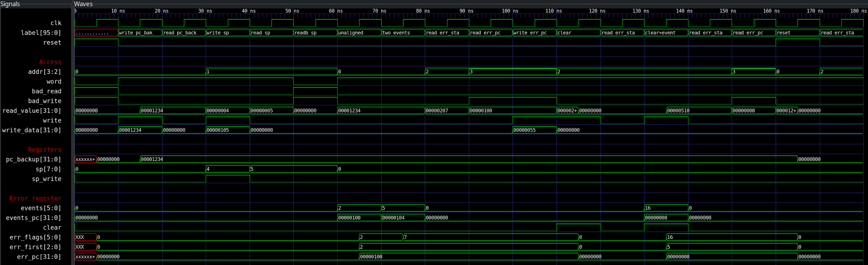Select the reset signal in Signals panel
The width and height of the screenshot is (868, 265).
[52, 43]
